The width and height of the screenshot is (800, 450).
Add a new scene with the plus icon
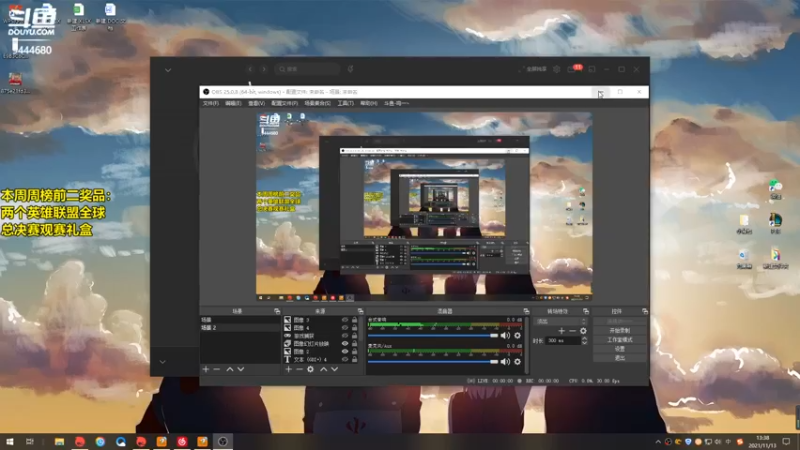[x=206, y=369]
